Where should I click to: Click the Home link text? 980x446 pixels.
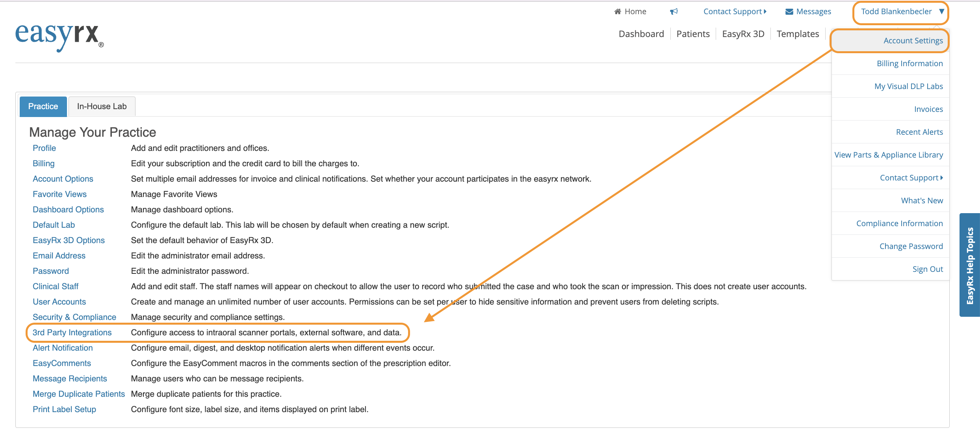pos(635,11)
